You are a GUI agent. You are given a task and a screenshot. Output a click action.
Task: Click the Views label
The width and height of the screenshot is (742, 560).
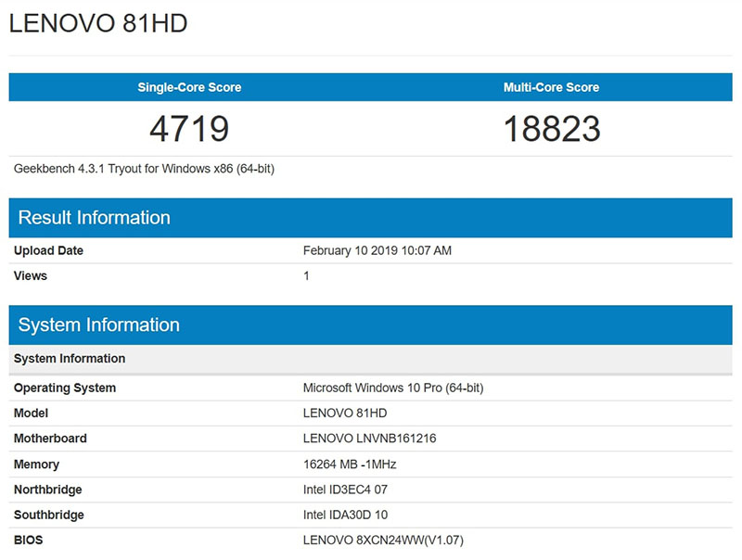[x=31, y=275]
